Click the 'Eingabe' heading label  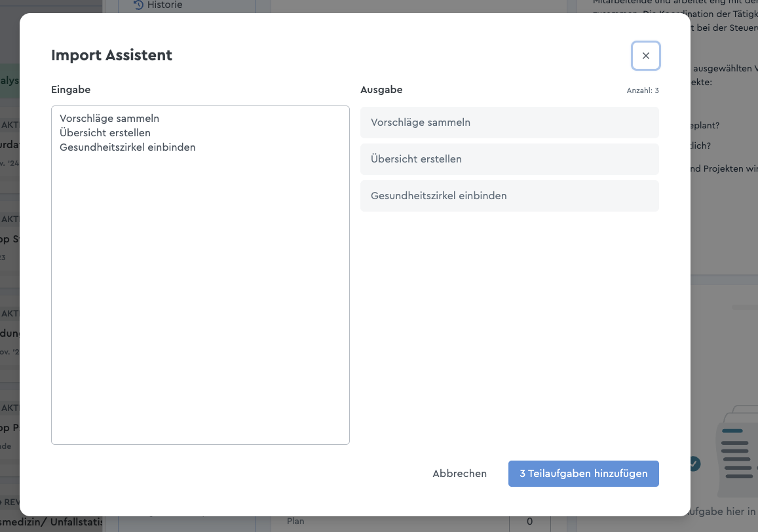tap(71, 90)
